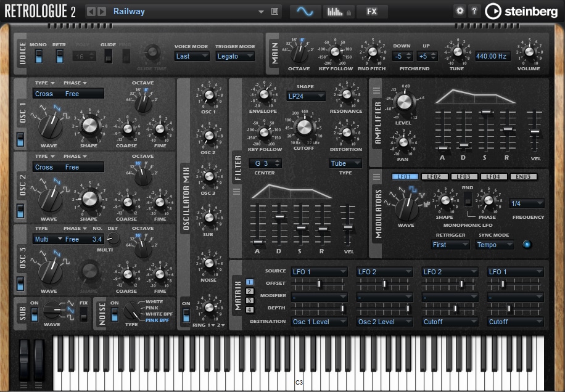565x392 pixels.
Task: Turn off the Sub oscillator On switch
Action: click(35, 314)
